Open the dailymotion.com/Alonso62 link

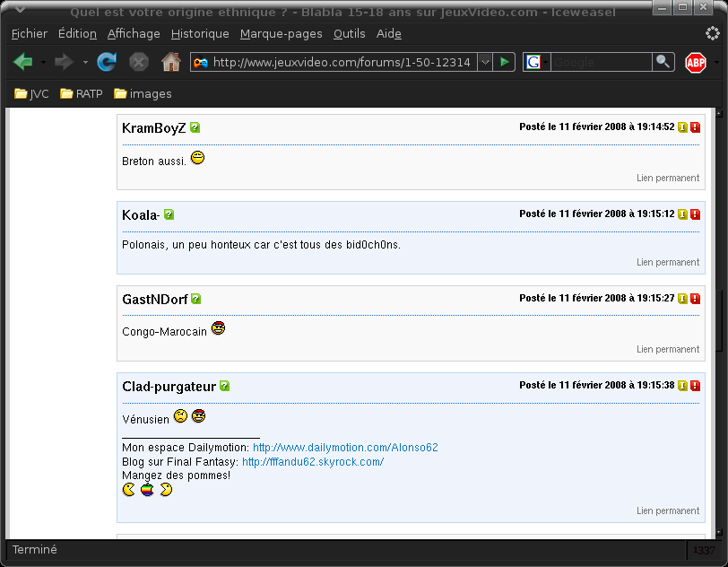point(345,448)
